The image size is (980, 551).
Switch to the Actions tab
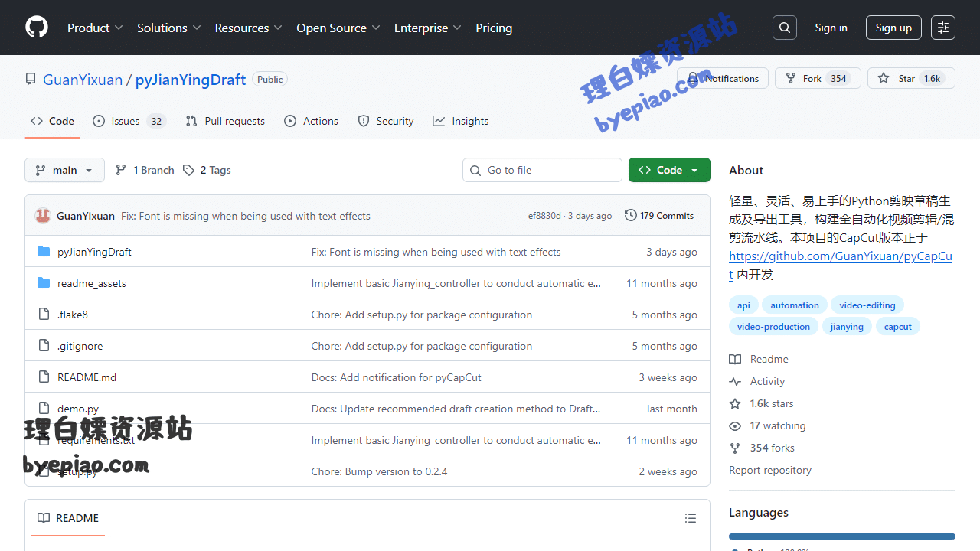311,121
